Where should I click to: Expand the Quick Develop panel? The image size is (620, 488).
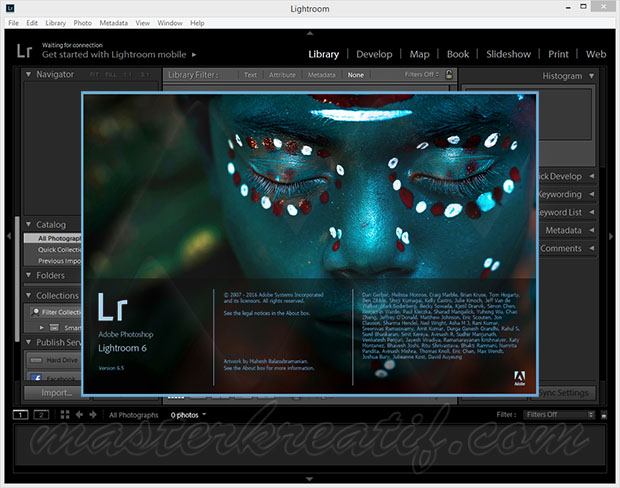[592, 176]
